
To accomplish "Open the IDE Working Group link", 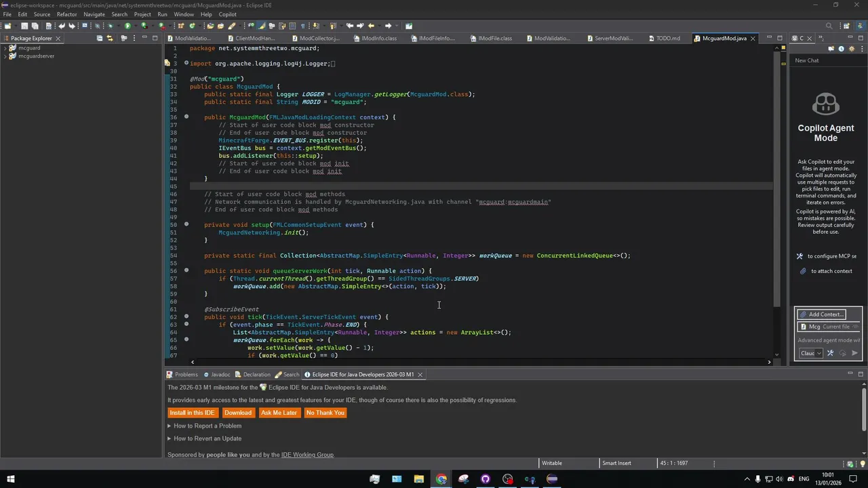I will coord(307,455).
